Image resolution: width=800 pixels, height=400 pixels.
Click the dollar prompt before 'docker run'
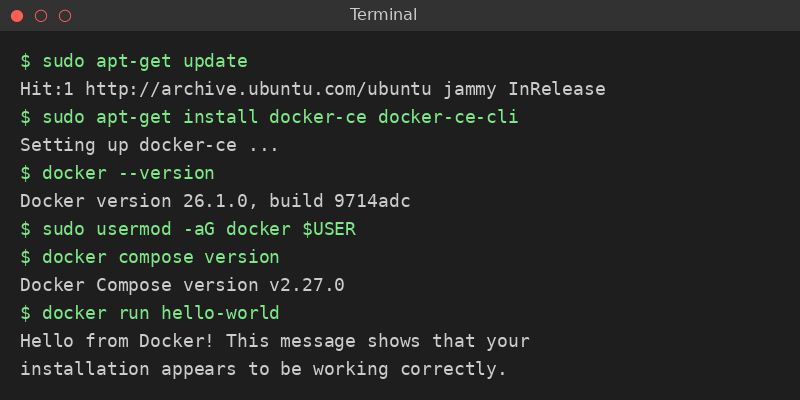[26, 313]
